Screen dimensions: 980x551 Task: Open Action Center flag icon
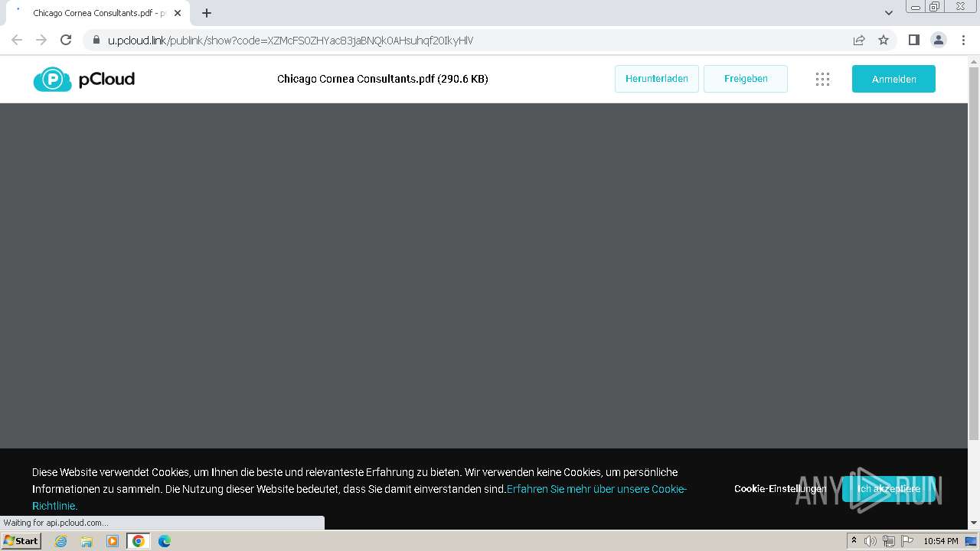coord(907,541)
